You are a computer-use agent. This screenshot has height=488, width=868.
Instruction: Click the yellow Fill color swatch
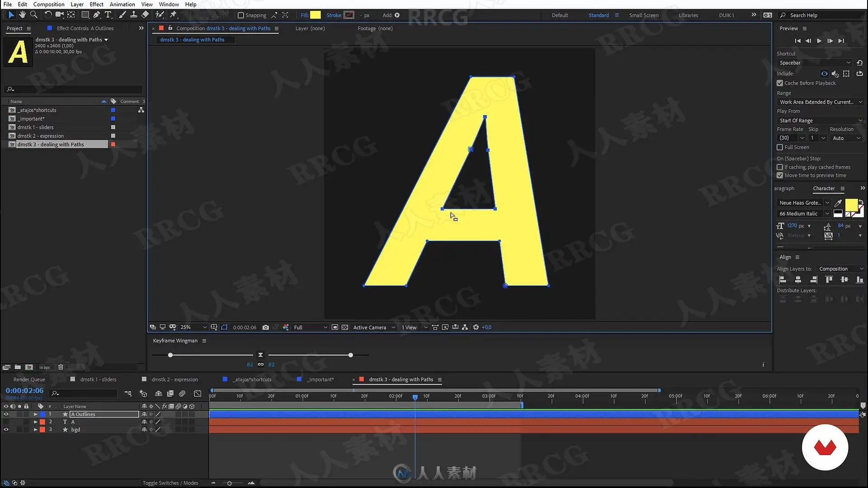[315, 15]
